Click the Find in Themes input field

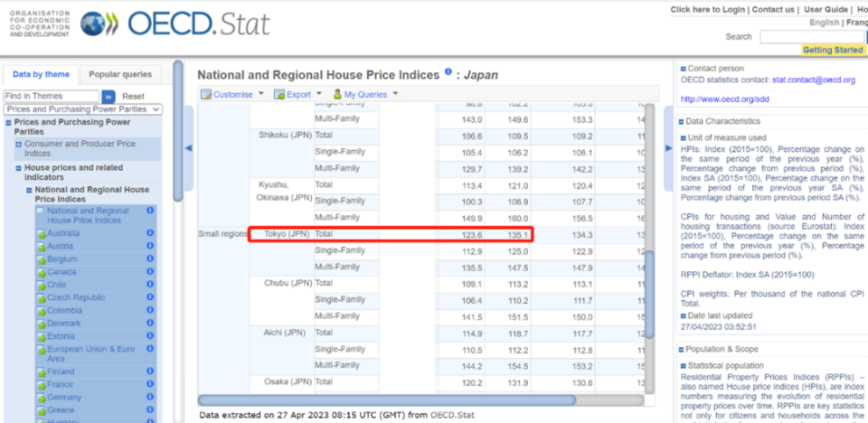point(52,97)
